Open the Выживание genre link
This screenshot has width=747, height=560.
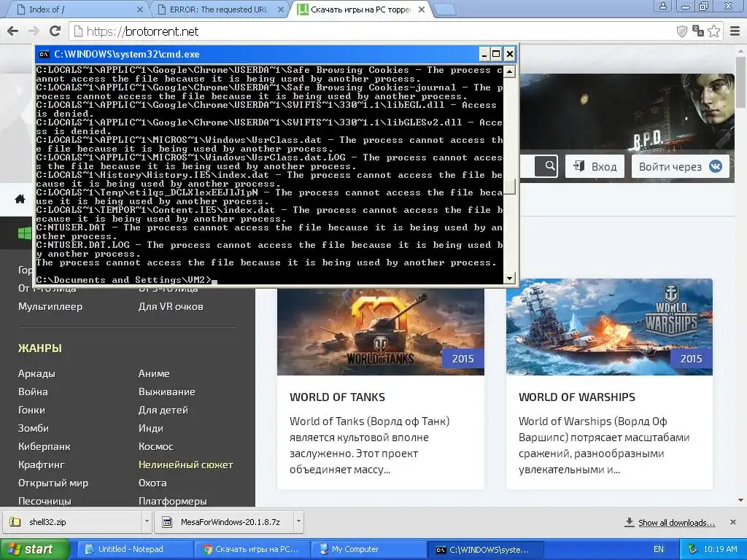(167, 392)
